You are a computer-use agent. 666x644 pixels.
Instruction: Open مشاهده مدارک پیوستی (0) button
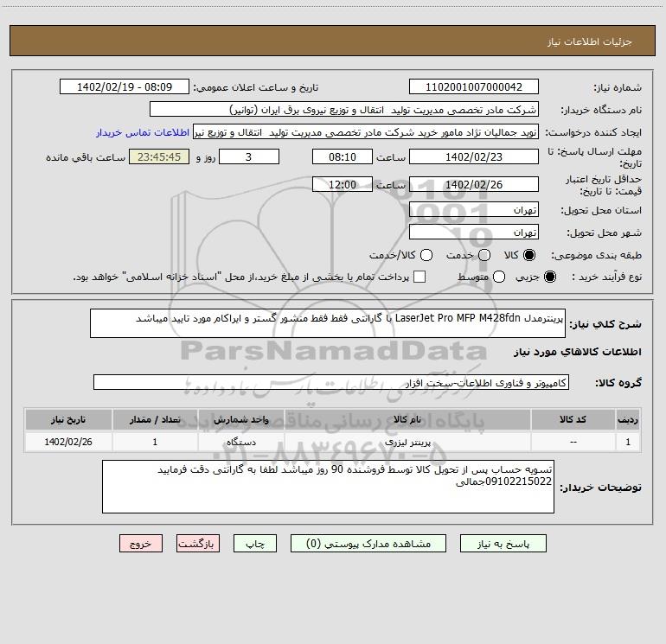click(x=368, y=544)
